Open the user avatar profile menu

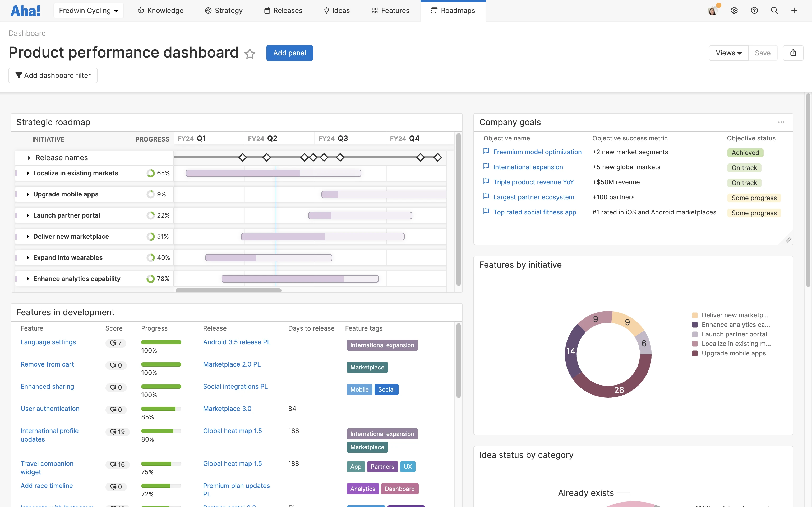coord(713,10)
